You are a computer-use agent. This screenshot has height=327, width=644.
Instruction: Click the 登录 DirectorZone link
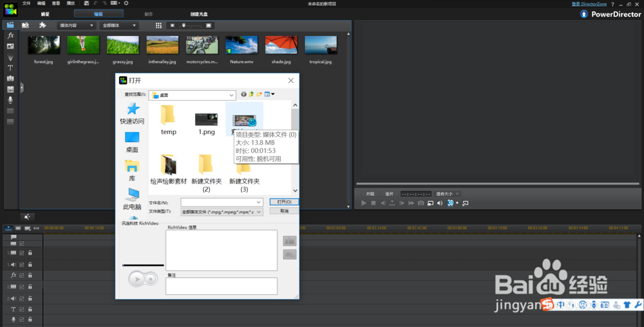pos(589,4)
